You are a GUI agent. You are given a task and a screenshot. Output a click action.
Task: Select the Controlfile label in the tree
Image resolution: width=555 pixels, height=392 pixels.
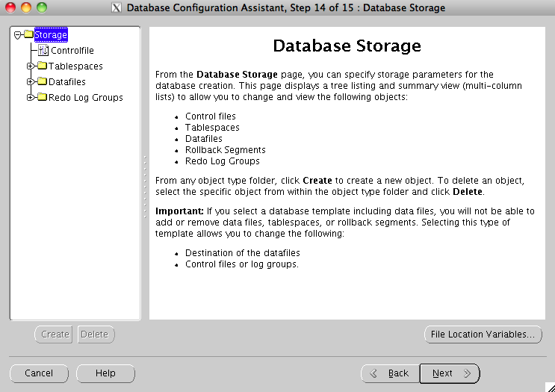click(72, 51)
